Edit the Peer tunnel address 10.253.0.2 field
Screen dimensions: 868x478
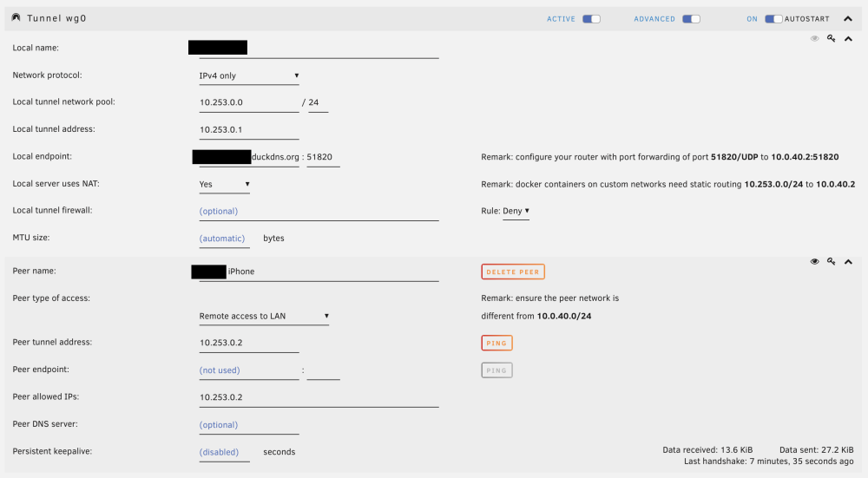click(x=249, y=343)
